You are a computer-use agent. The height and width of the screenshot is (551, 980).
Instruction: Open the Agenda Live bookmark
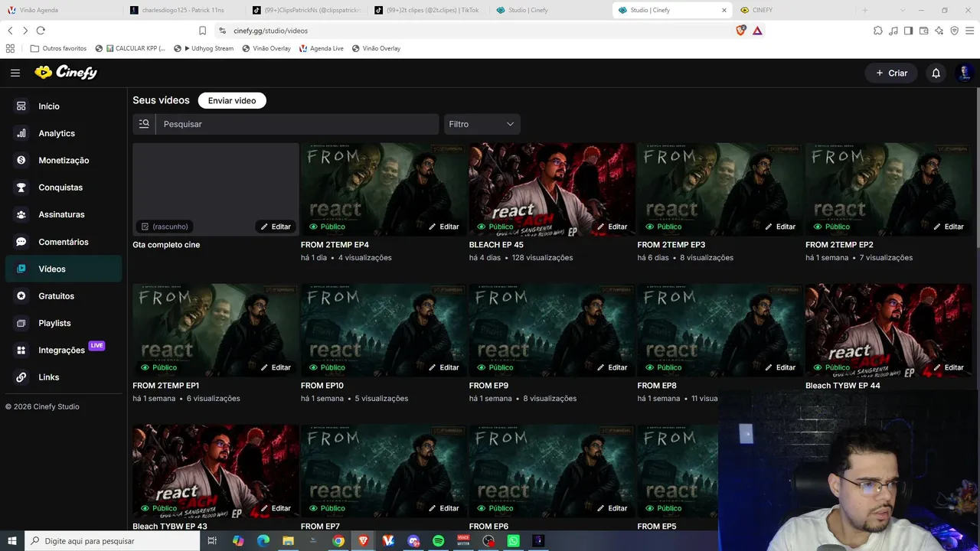point(321,48)
